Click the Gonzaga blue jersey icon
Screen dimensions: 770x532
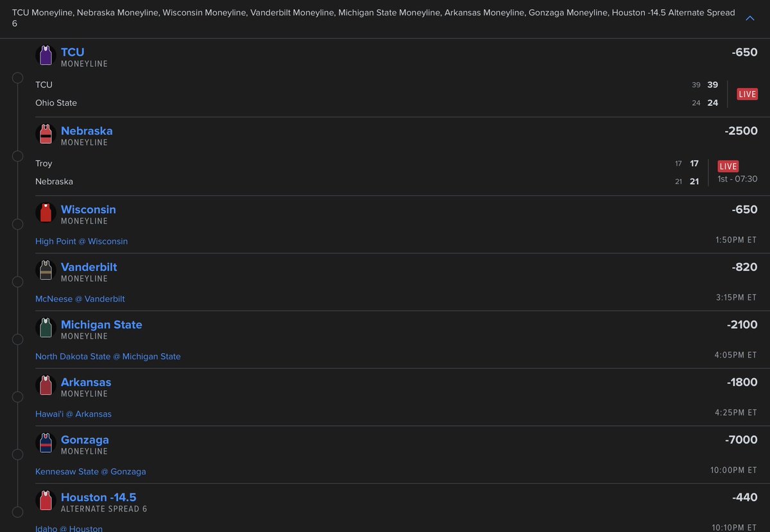click(46, 443)
